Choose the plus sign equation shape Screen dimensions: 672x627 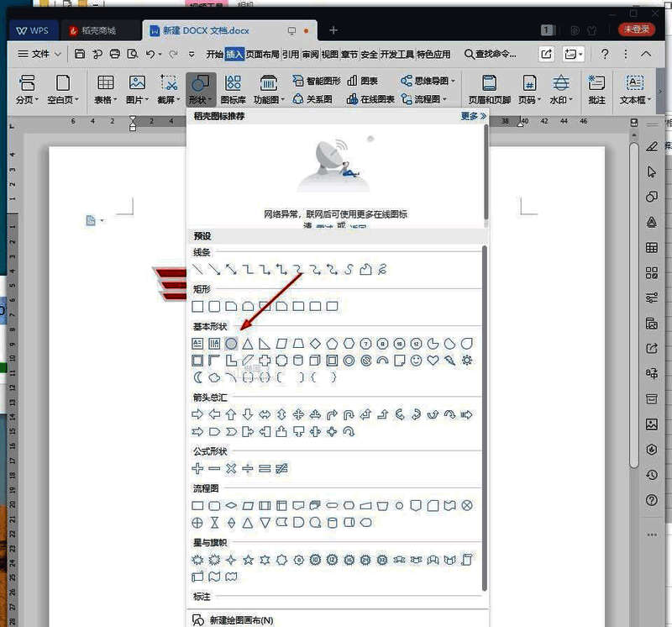click(197, 468)
